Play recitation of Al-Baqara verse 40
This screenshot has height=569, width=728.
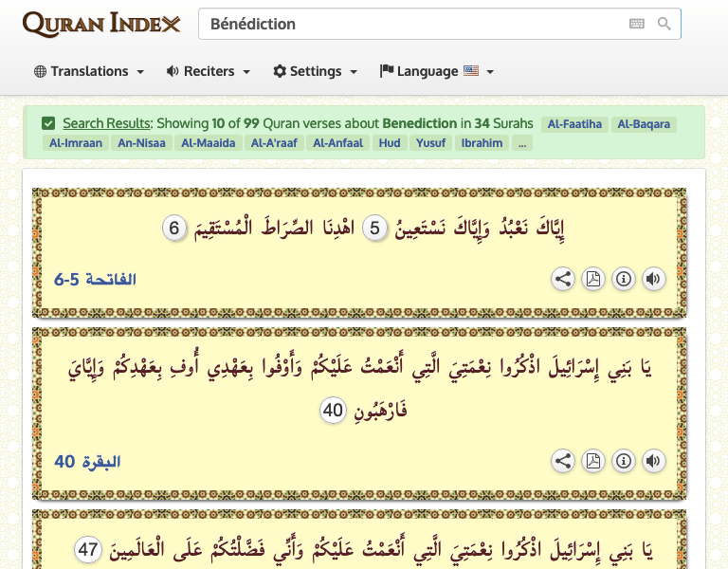tap(653, 461)
